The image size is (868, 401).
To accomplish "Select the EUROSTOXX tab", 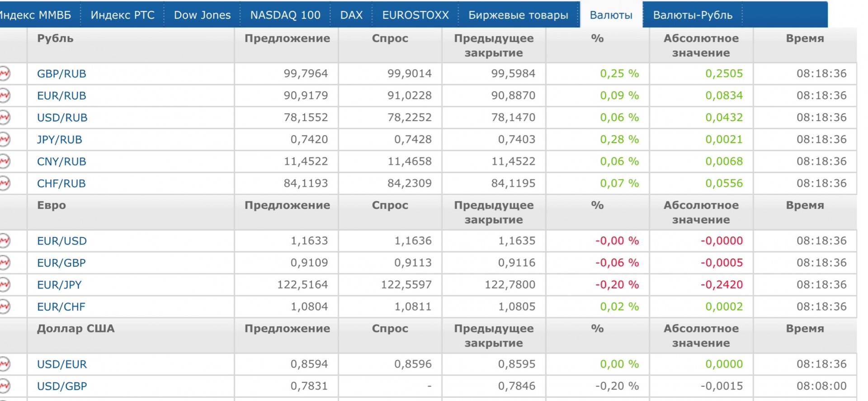I will click(415, 15).
